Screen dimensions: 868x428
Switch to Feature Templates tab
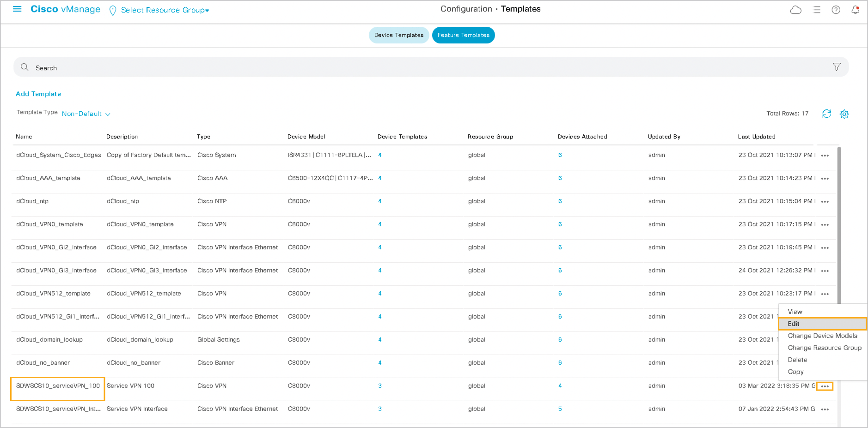point(463,35)
